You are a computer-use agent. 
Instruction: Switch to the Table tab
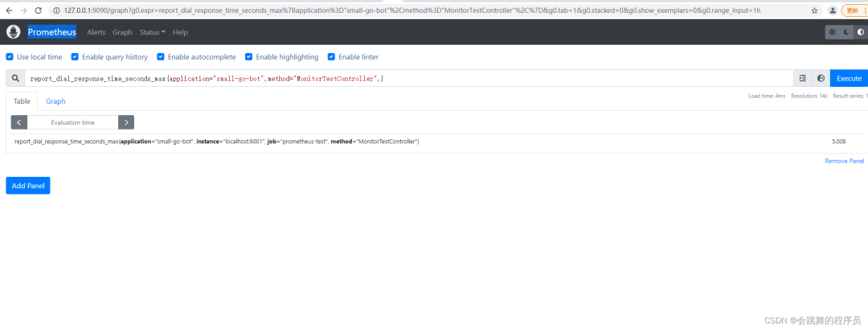coord(23,101)
